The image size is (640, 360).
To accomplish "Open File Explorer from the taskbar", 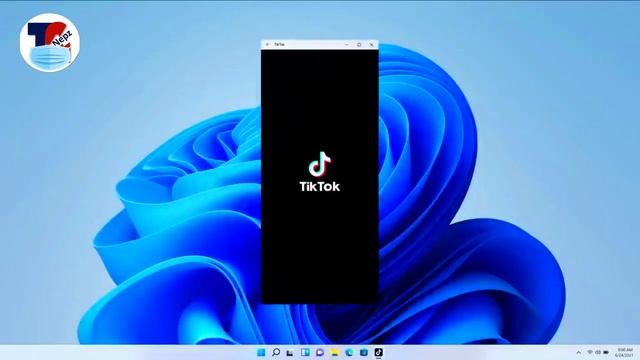I will [335, 352].
